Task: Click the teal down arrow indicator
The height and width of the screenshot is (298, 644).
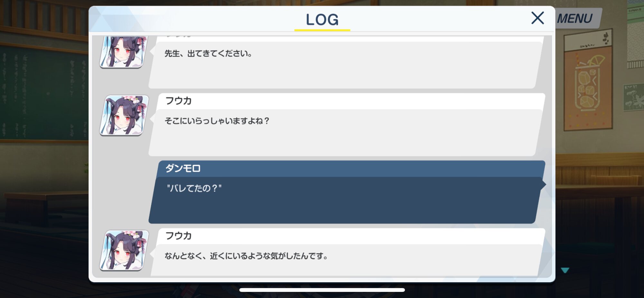Action: 565,270
